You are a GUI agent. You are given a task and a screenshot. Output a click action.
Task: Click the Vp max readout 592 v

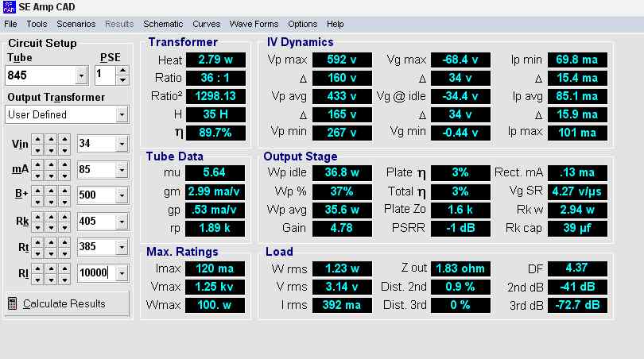pos(342,60)
